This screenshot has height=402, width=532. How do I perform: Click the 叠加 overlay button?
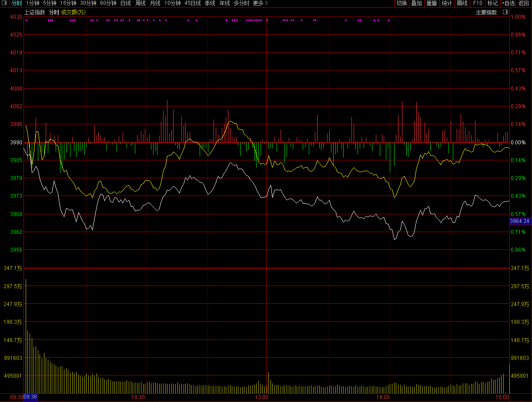click(416, 3)
